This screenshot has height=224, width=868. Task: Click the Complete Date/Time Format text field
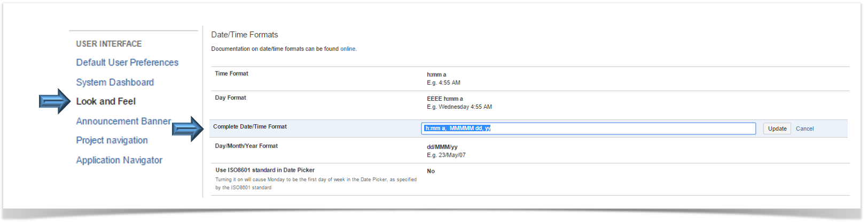588,129
